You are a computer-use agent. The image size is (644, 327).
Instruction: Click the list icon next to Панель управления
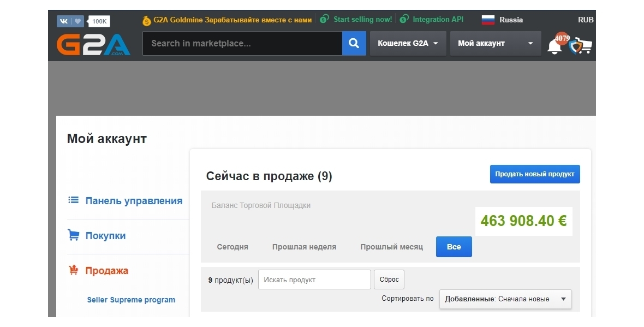(74, 200)
